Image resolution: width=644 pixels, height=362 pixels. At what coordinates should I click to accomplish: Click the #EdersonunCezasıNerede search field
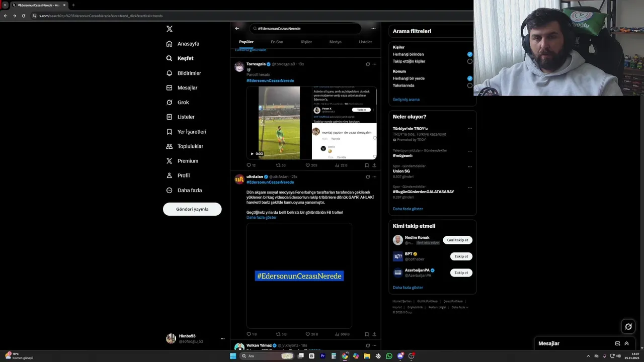[305, 29]
